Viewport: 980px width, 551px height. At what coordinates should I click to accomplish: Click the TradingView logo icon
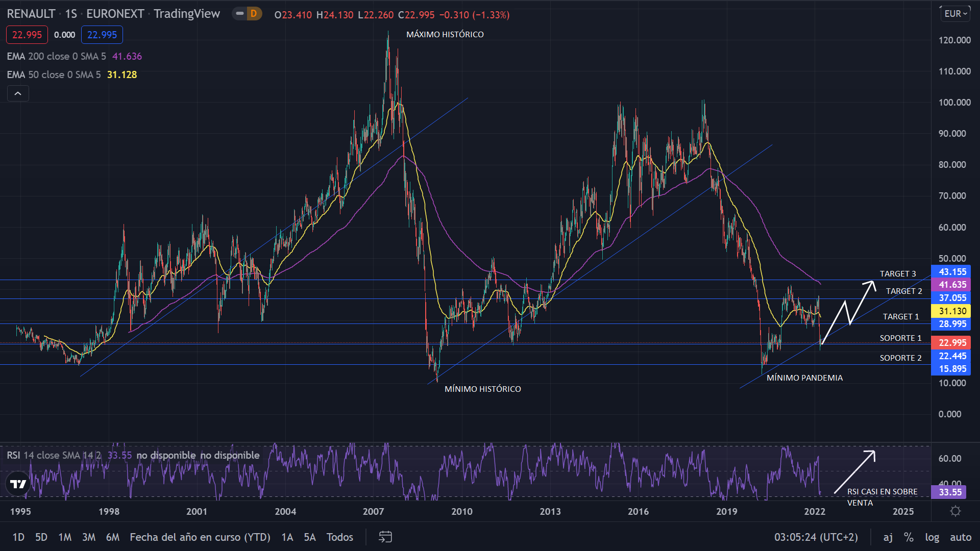[x=18, y=484]
